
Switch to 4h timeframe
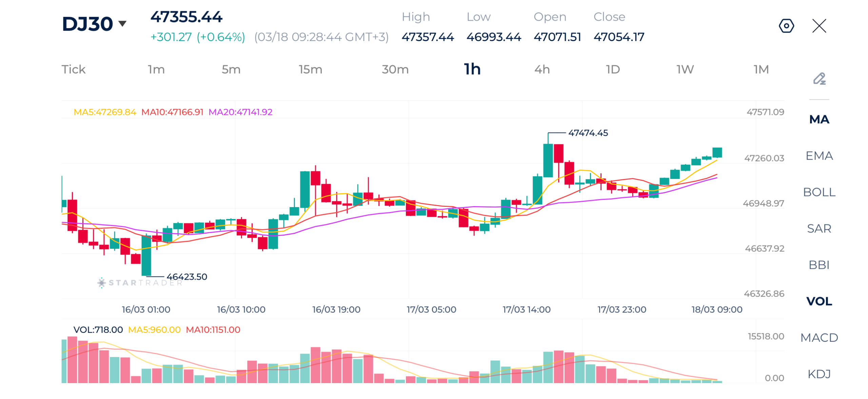[x=542, y=69]
